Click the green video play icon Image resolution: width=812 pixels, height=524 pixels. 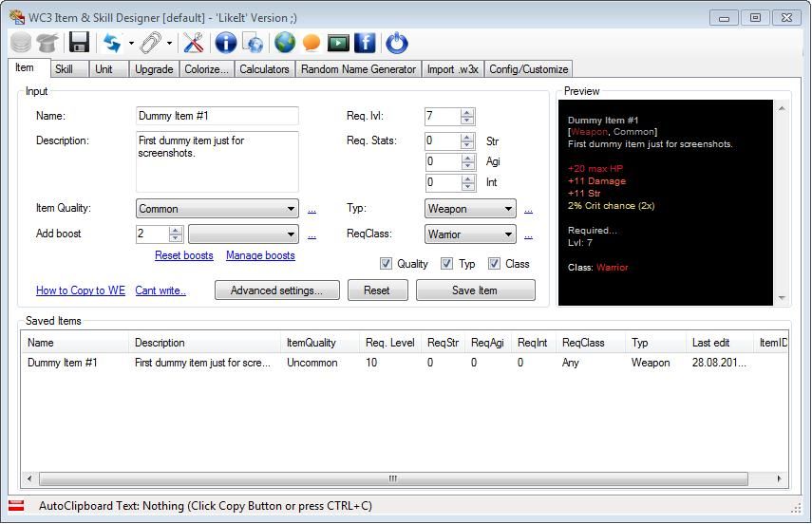point(338,43)
